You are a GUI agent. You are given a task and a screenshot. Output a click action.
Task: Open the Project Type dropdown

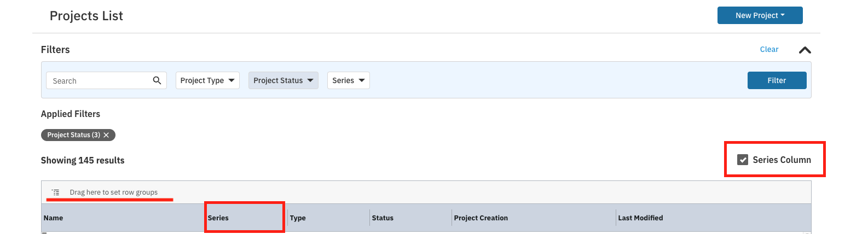click(207, 80)
